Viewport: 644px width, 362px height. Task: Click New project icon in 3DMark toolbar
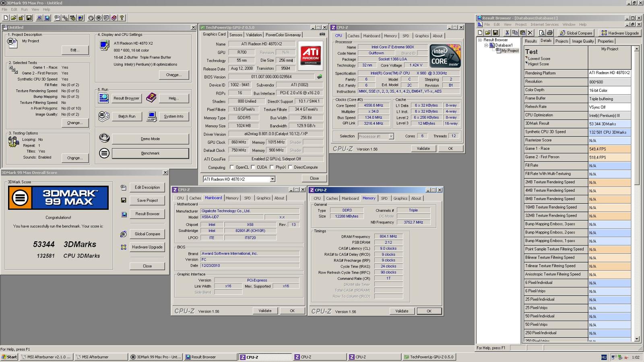(x=6, y=18)
